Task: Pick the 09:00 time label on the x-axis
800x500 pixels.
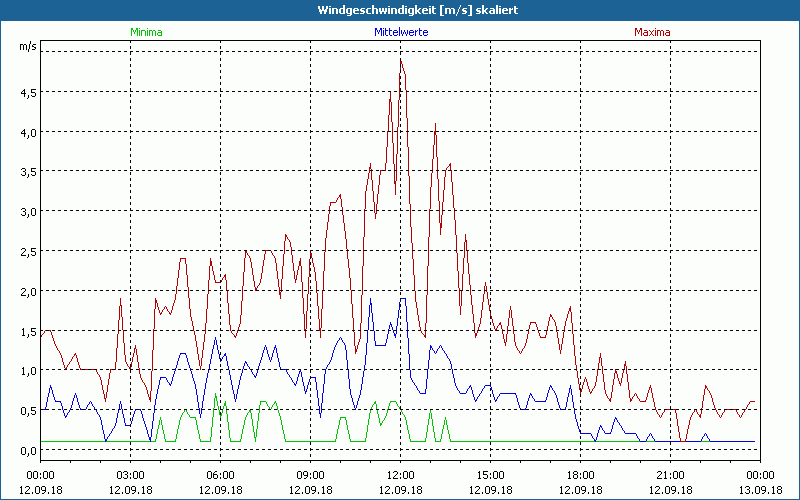Action: click(x=310, y=475)
